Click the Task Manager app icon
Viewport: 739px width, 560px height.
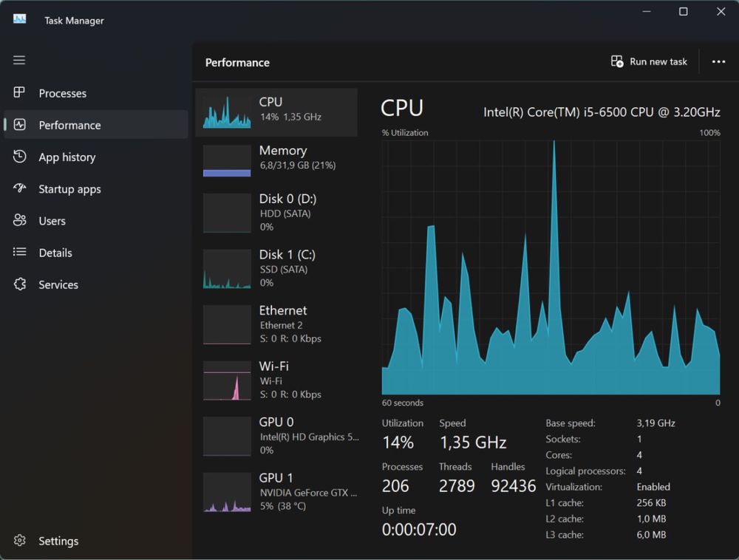coord(20,19)
